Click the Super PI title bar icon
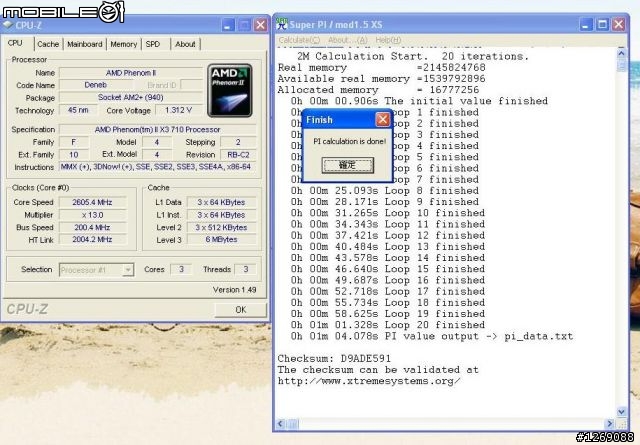Screen dimensions: 640x445 [x=282, y=24]
